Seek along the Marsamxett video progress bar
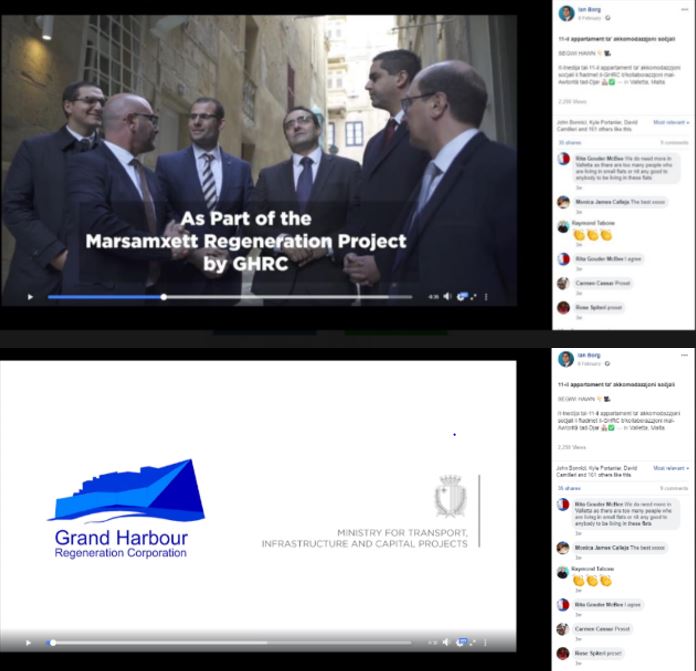Viewport: 696px width, 671px height. pos(230,297)
